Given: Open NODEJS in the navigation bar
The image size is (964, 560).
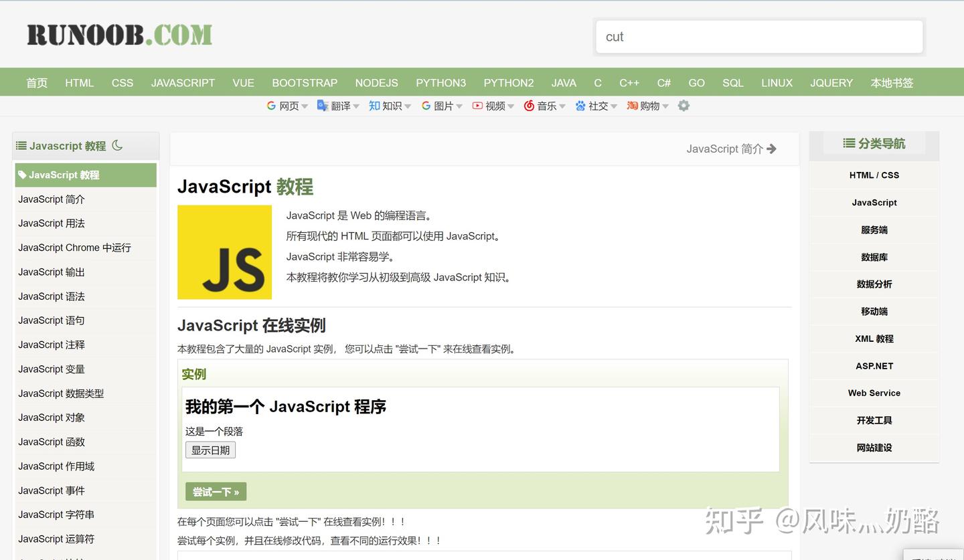Looking at the screenshot, I should pyautogui.click(x=377, y=83).
